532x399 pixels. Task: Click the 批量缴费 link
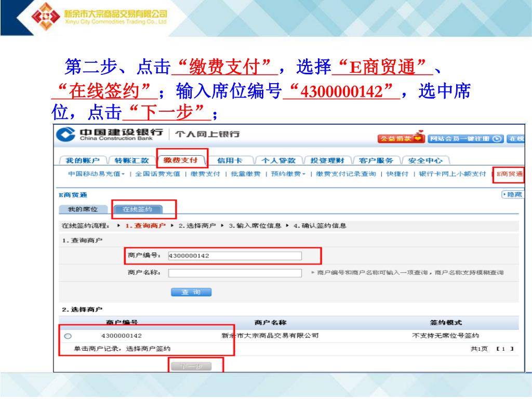(x=246, y=174)
